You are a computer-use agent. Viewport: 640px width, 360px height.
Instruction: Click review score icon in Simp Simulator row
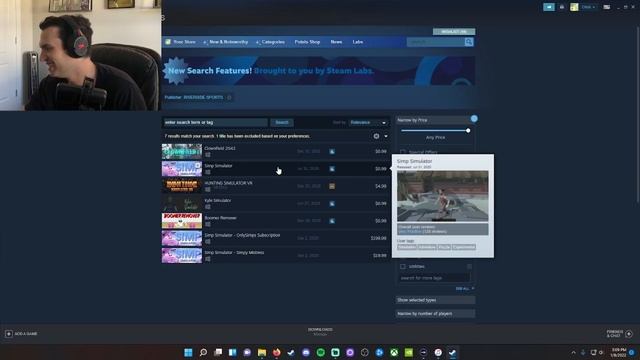332,169
